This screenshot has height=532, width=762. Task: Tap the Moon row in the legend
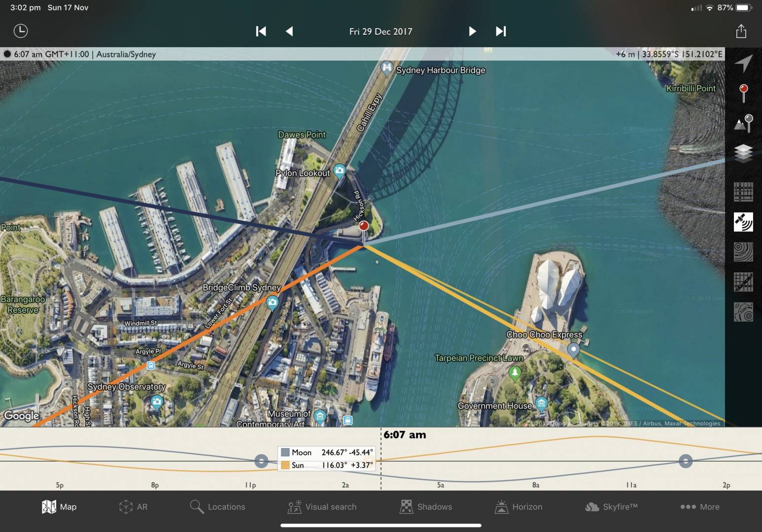click(x=327, y=452)
